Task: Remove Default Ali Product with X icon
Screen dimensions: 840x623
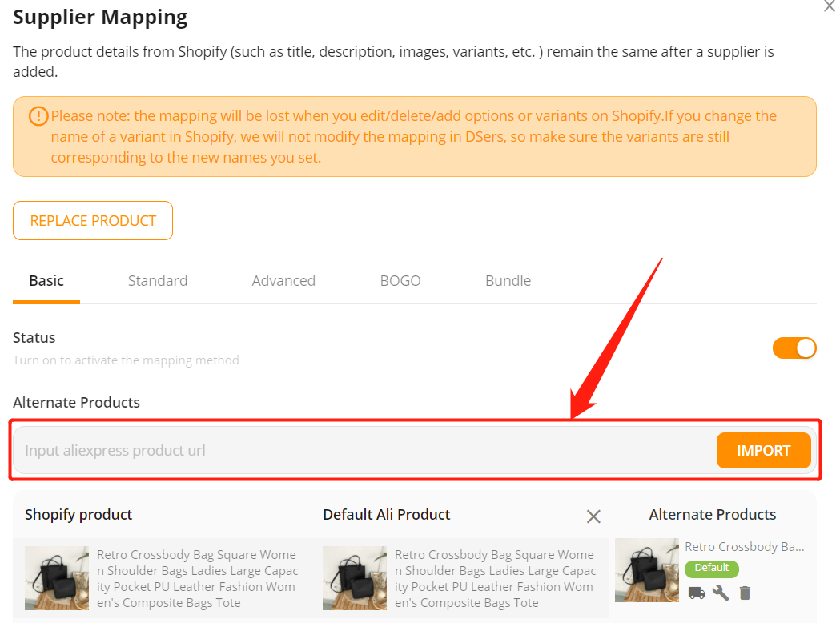Action: click(x=593, y=516)
